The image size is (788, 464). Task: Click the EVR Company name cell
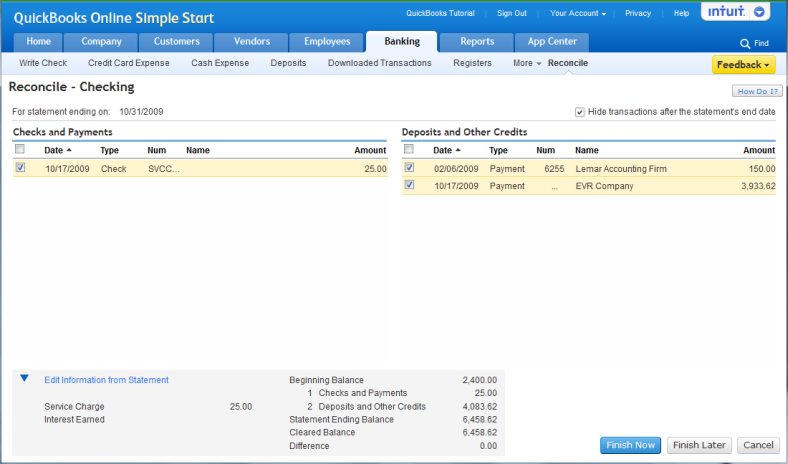point(604,186)
